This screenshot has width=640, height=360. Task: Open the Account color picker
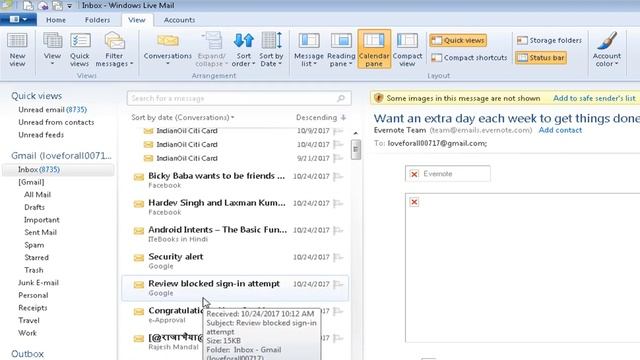[607, 50]
